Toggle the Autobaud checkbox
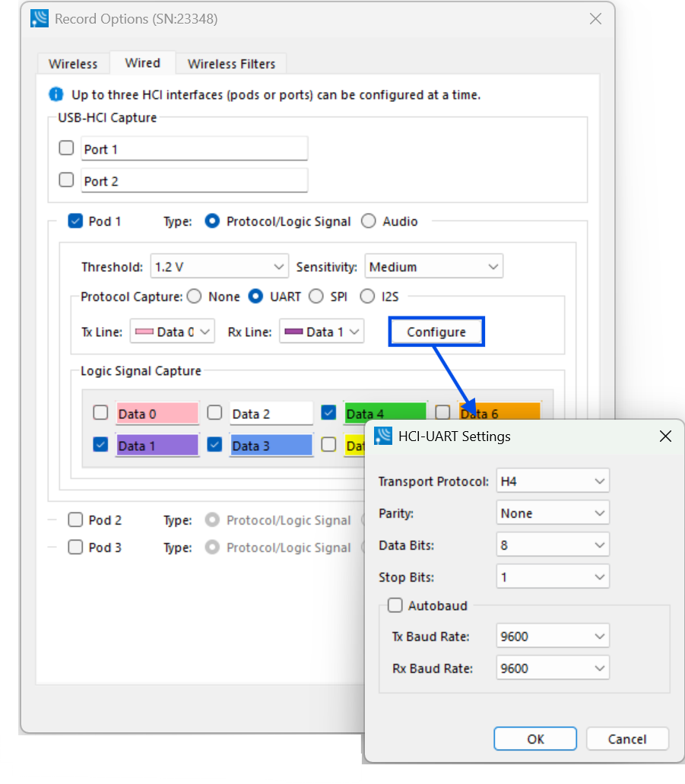Screen dimensions: 685x784 click(x=395, y=605)
